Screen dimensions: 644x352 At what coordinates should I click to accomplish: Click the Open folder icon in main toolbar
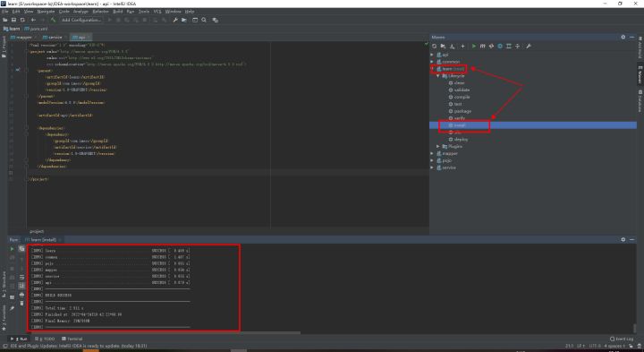tap(5, 20)
